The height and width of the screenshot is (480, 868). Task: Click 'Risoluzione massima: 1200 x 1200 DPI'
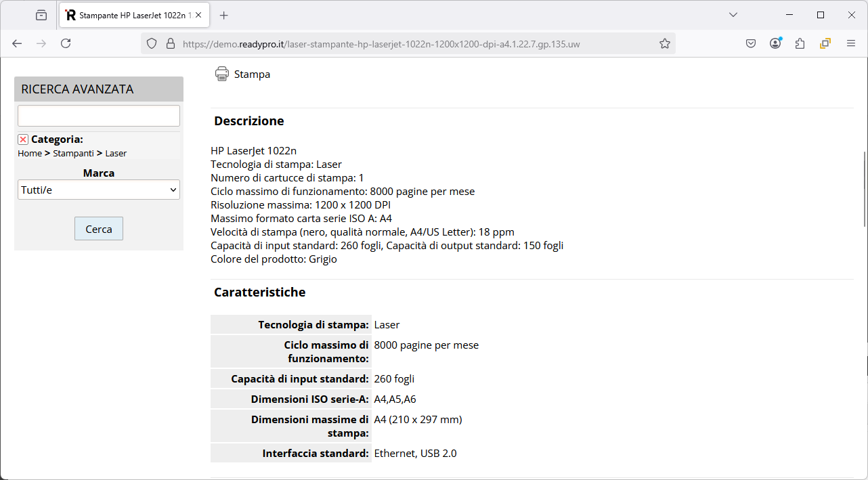[301, 204]
